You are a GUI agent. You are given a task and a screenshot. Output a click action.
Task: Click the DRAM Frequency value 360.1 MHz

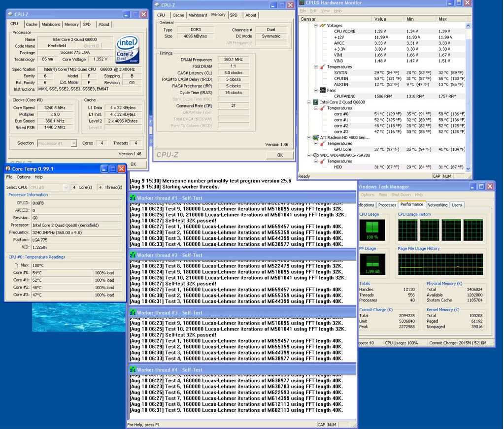point(234,60)
